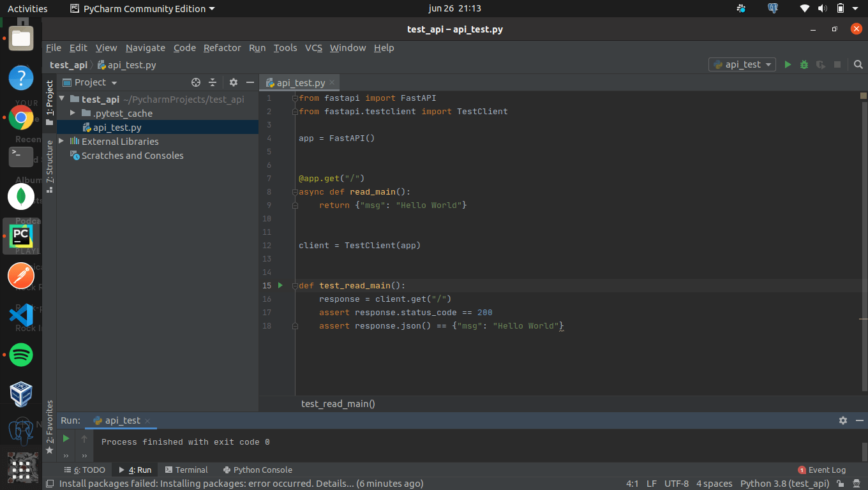Open the Tools menu
This screenshot has width=868, height=490.
[285, 48]
